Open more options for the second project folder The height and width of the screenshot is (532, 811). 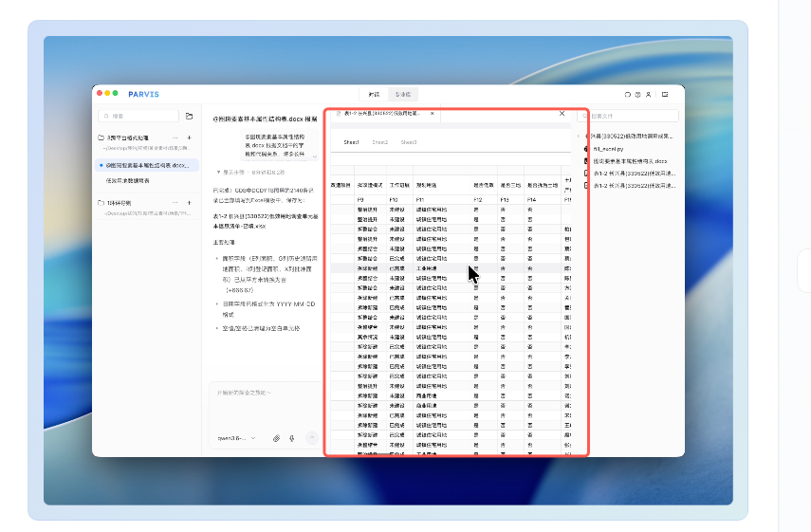pyautogui.click(x=175, y=203)
